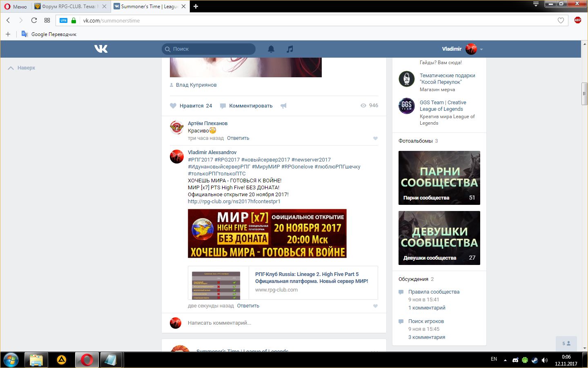Open the Девушки сообщества album

439,238
